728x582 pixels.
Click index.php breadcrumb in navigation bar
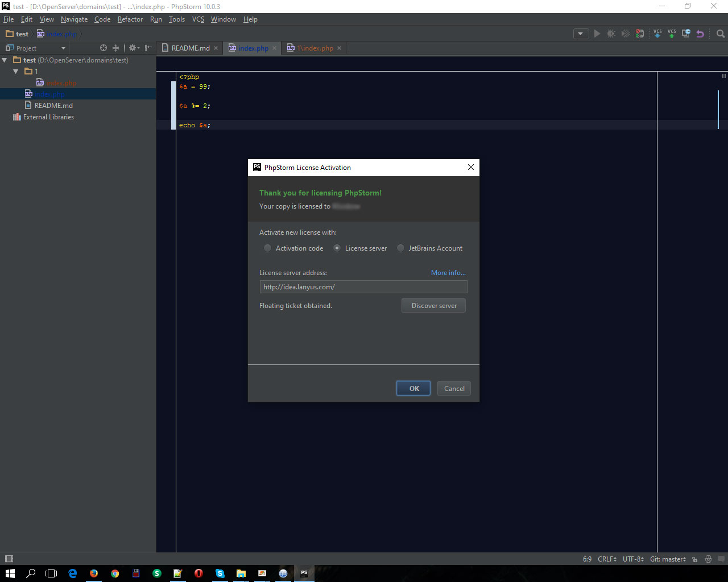[57, 34]
